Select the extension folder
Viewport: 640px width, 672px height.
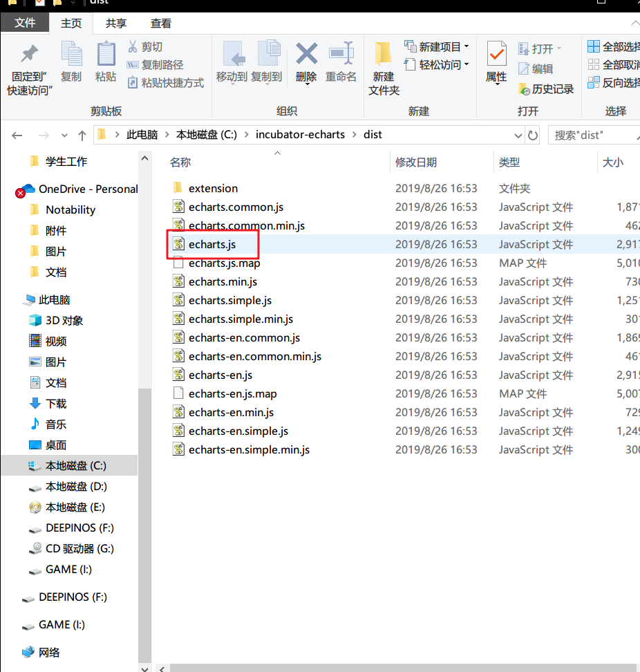pos(213,188)
